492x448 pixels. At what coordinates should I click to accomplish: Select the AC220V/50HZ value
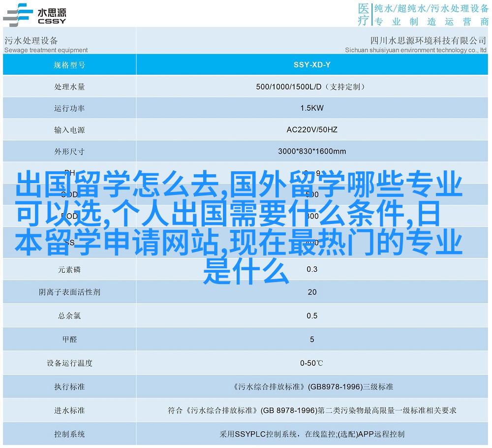click(312, 129)
